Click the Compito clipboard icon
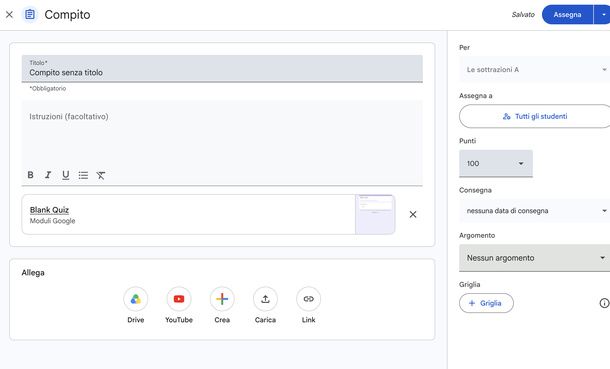The height and width of the screenshot is (369, 610). [x=30, y=15]
